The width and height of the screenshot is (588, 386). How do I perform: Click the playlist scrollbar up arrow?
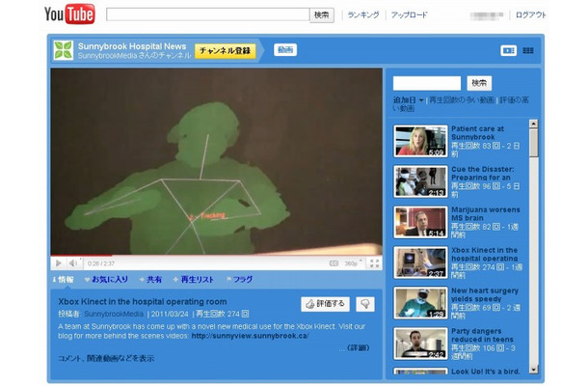pyautogui.click(x=533, y=124)
